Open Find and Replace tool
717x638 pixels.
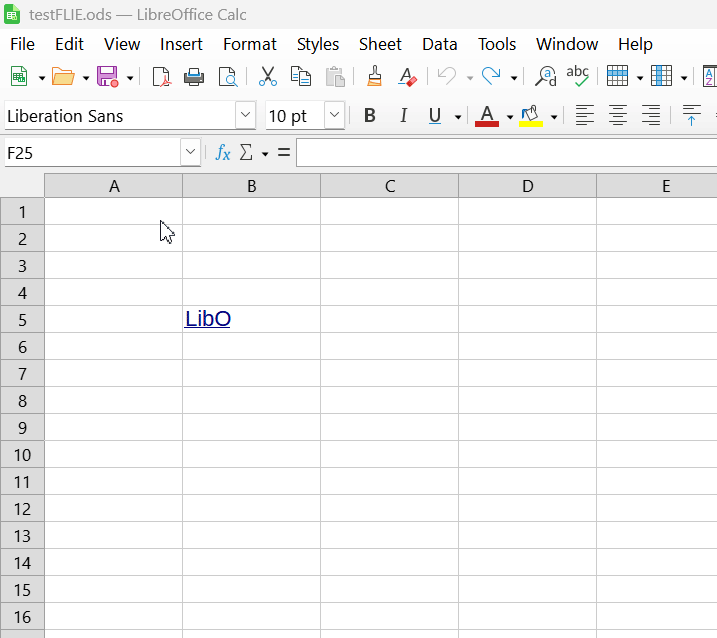(546, 77)
